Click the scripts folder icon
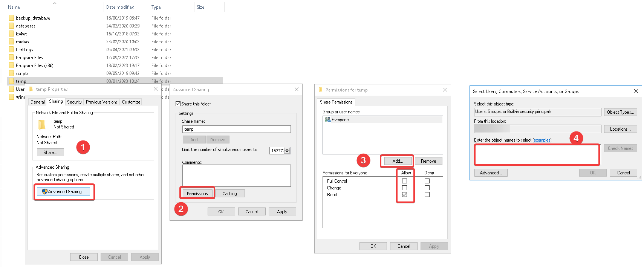This screenshot has width=644, height=267. [x=11, y=73]
